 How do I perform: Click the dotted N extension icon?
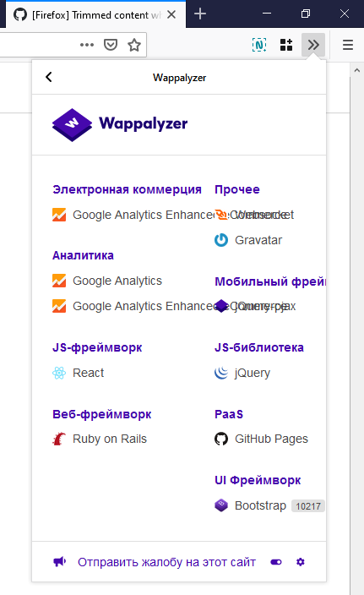pyautogui.click(x=259, y=45)
